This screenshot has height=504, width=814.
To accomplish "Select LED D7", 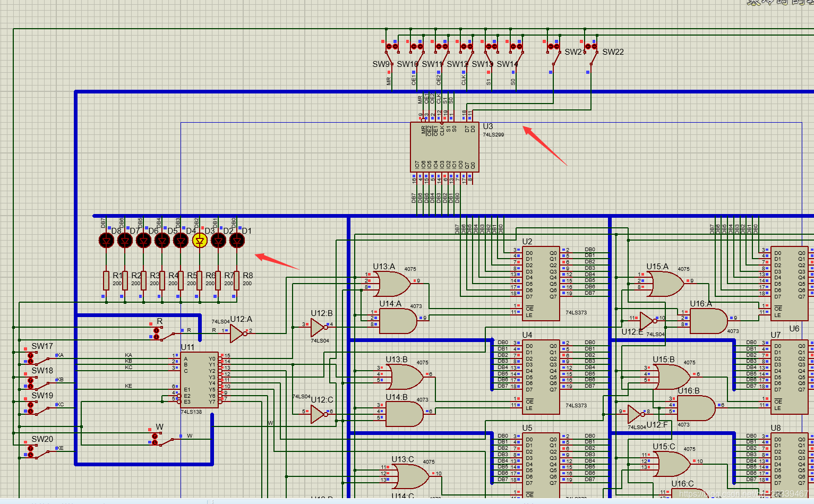I will 125,241.
